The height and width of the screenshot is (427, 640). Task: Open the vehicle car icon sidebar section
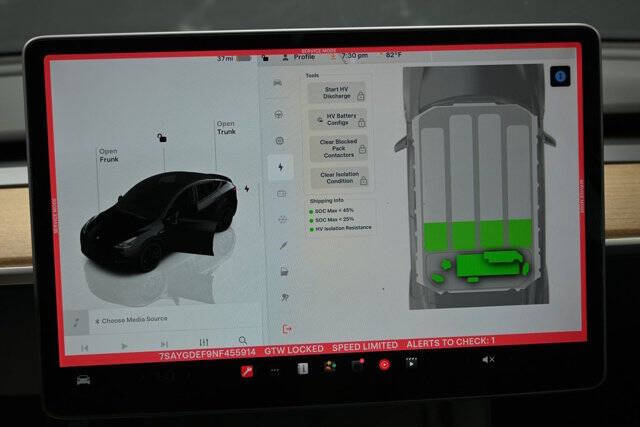[x=278, y=83]
